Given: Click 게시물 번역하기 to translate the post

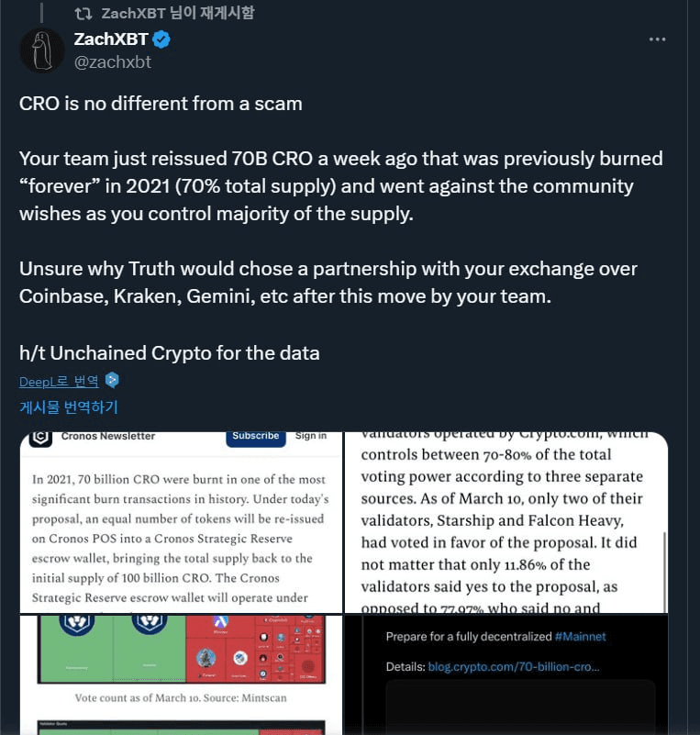Looking at the screenshot, I should click(x=69, y=406).
